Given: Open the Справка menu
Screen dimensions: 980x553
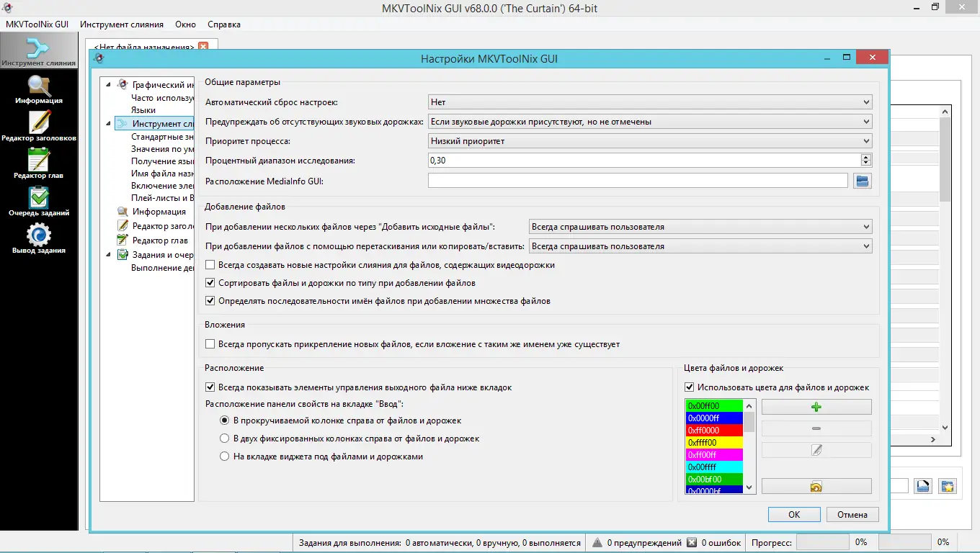Looking at the screenshot, I should point(223,24).
